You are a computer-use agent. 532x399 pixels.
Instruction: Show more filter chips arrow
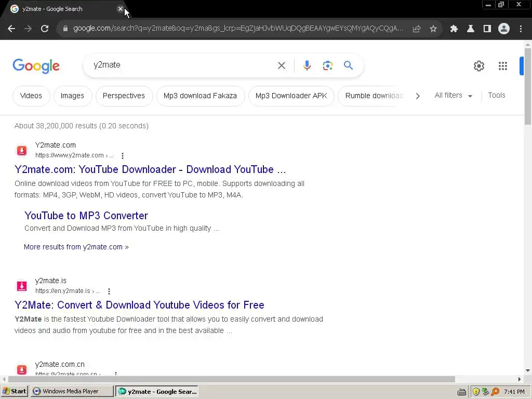(418, 96)
